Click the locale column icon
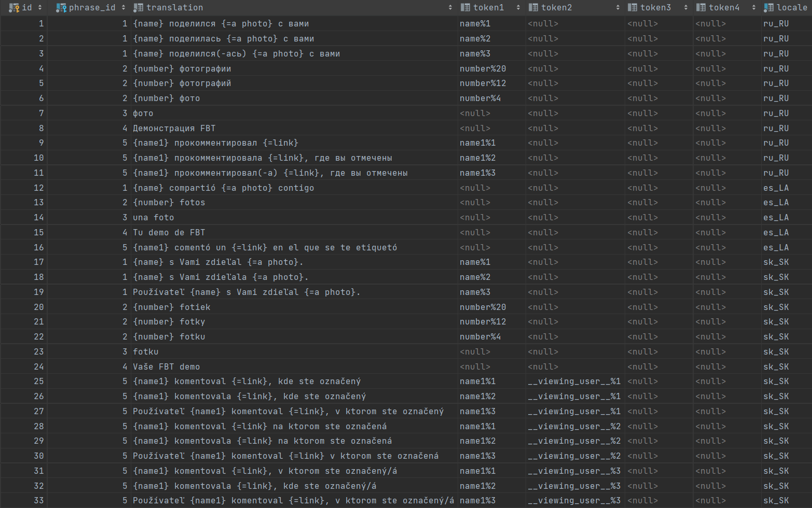Image resolution: width=812 pixels, height=508 pixels. coord(769,8)
